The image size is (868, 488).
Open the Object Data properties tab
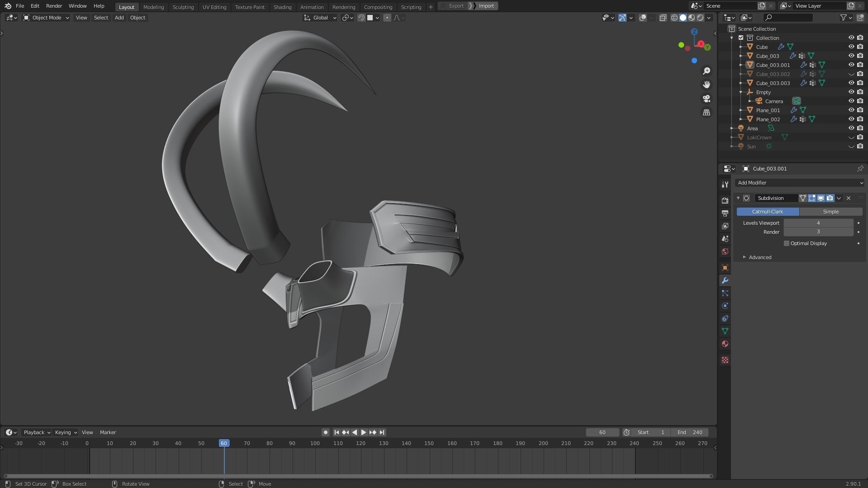pos(725,331)
